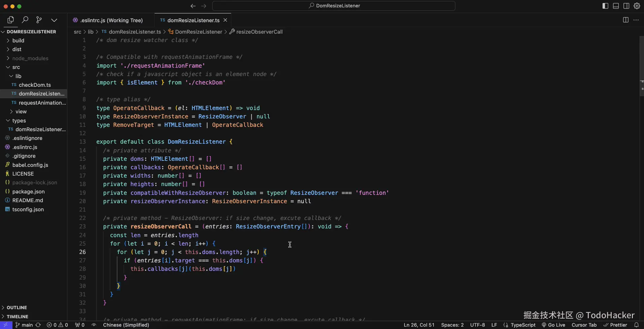This screenshot has height=329, width=644.
Task: Show additional views chevron in activity bar
Action: pyautogui.click(x=54, y=20)
